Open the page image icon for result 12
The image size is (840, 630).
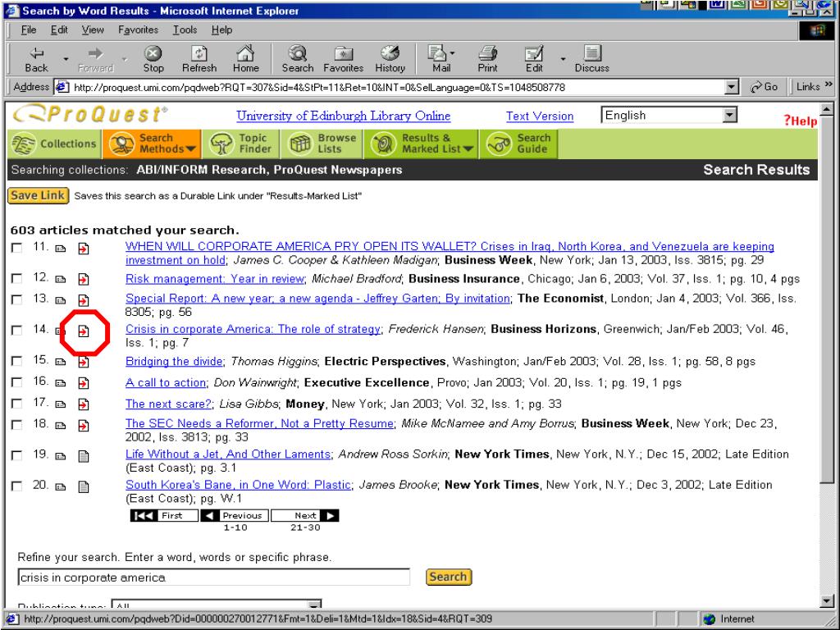[x=84, y=279]
